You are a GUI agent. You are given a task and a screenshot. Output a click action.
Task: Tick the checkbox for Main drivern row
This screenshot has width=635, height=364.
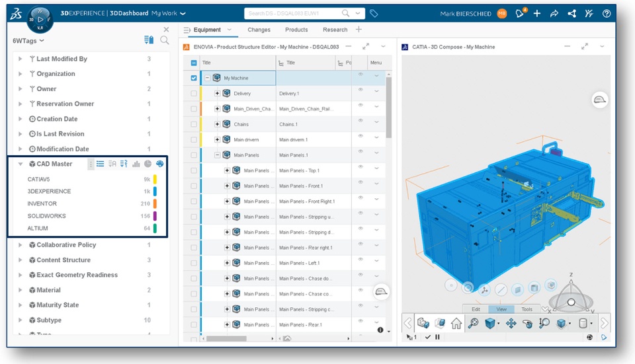point(194,139)
